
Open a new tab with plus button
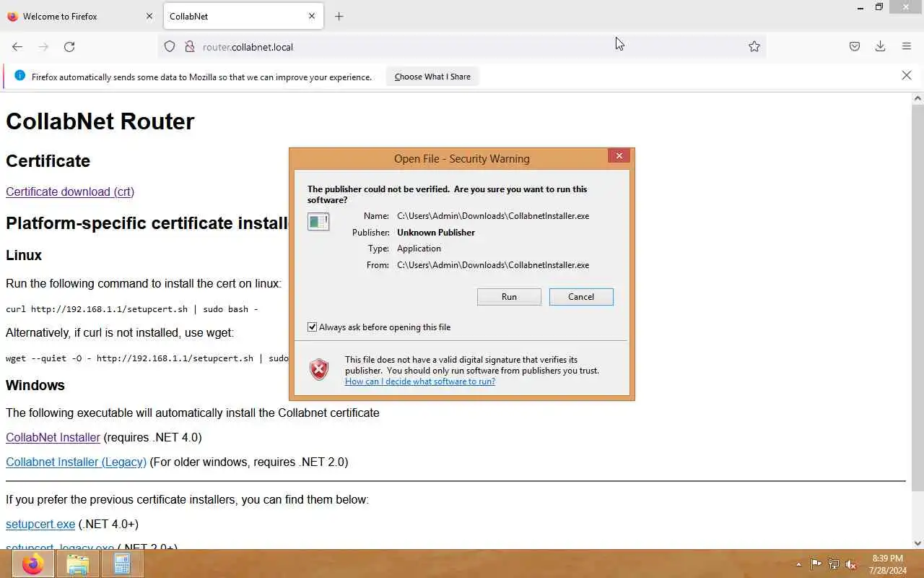pos(339,17)
